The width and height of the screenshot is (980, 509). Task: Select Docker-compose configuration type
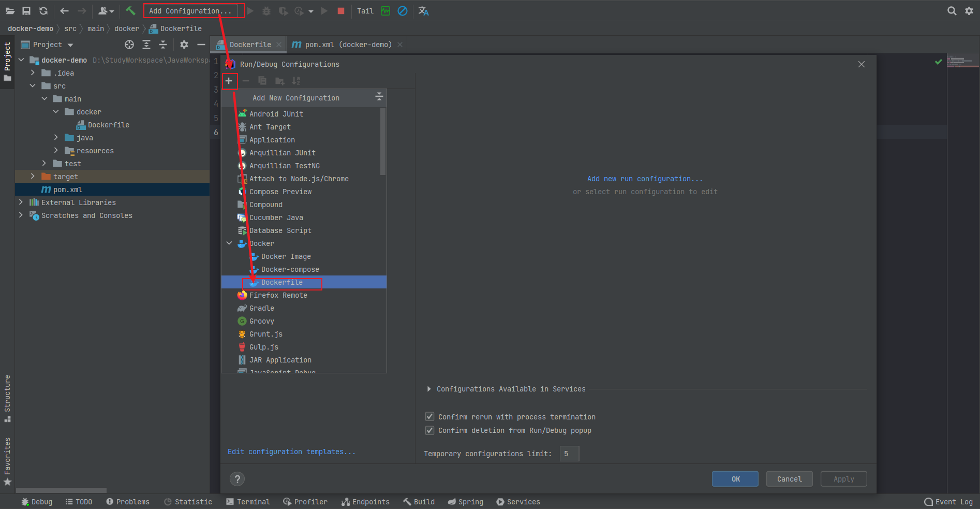304,269
